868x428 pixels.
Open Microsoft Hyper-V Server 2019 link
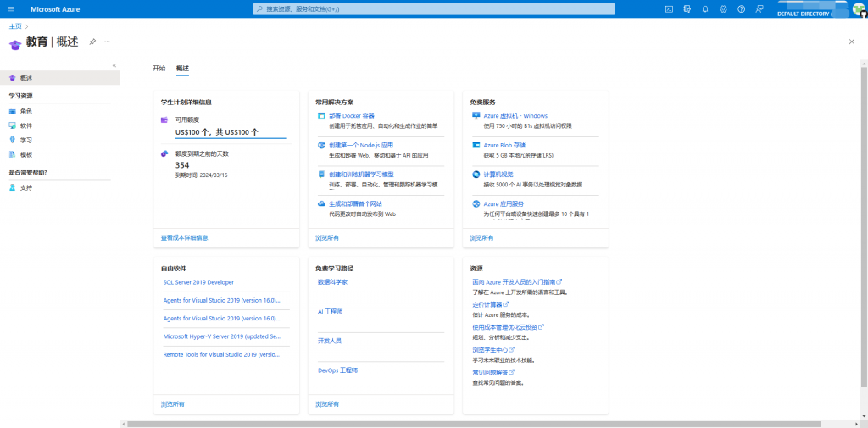click(222, 336)
